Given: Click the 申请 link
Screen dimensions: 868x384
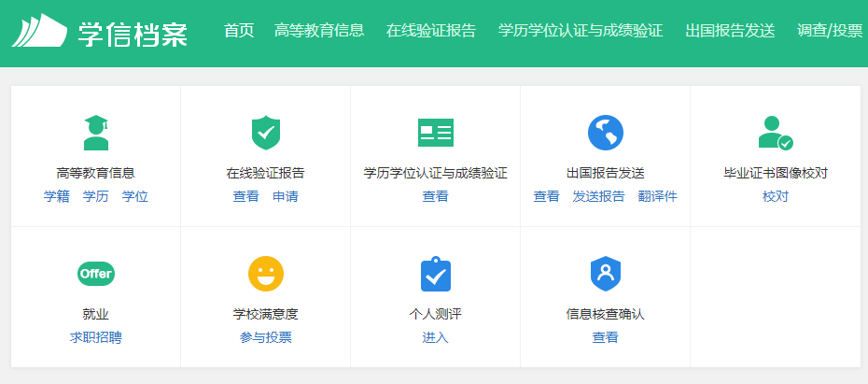Looking at the screenshot, I should pyautogui.click(x=286, y=196).
